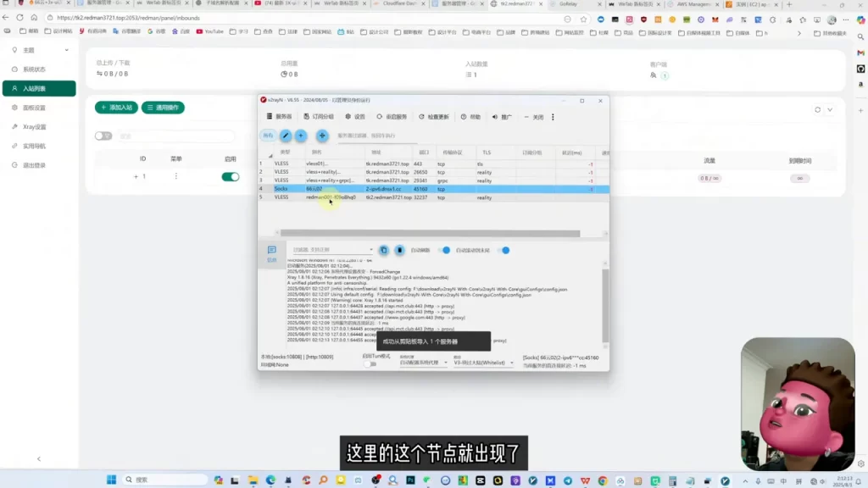Open the log filter dropdown
868x488 pixels.
coord(333,250)
